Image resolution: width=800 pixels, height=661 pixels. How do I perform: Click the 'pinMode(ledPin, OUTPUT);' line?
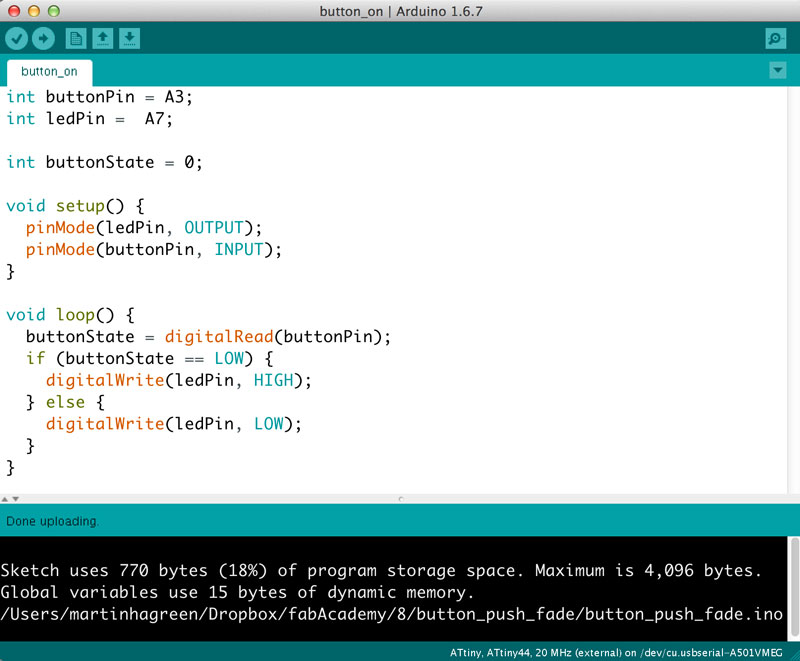(144, 227)
